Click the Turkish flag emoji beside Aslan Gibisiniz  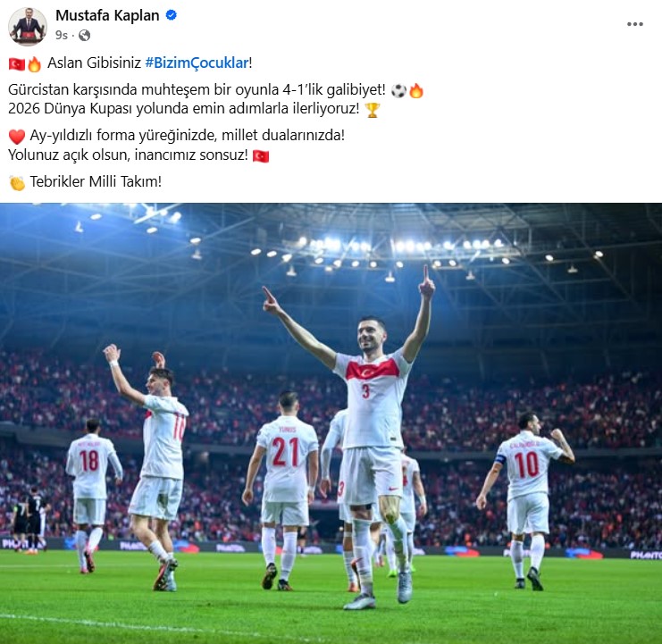pos(17,64)
